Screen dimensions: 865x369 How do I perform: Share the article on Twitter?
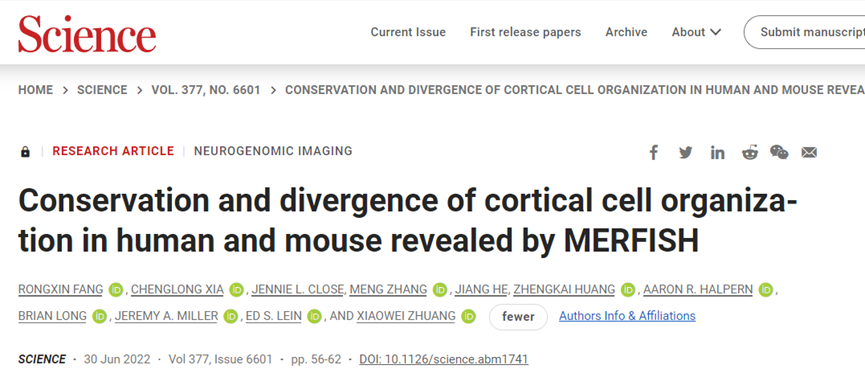(686, 152)
